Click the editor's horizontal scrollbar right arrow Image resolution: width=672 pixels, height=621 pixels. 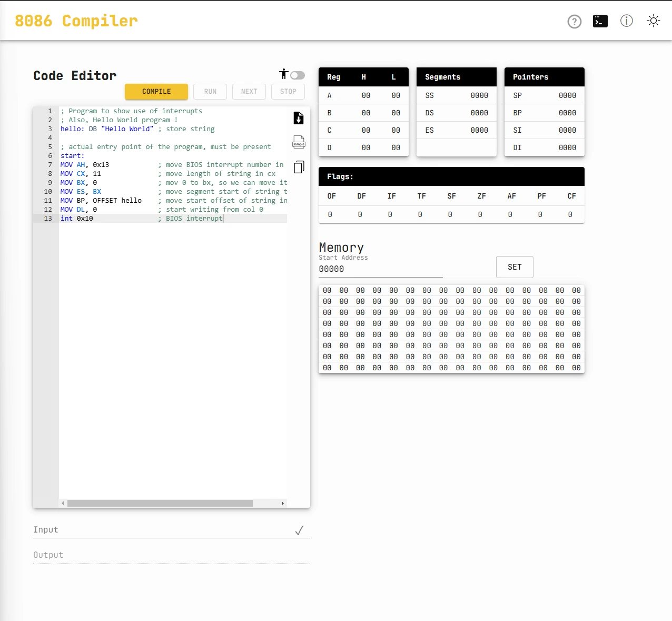coord(282,503)
